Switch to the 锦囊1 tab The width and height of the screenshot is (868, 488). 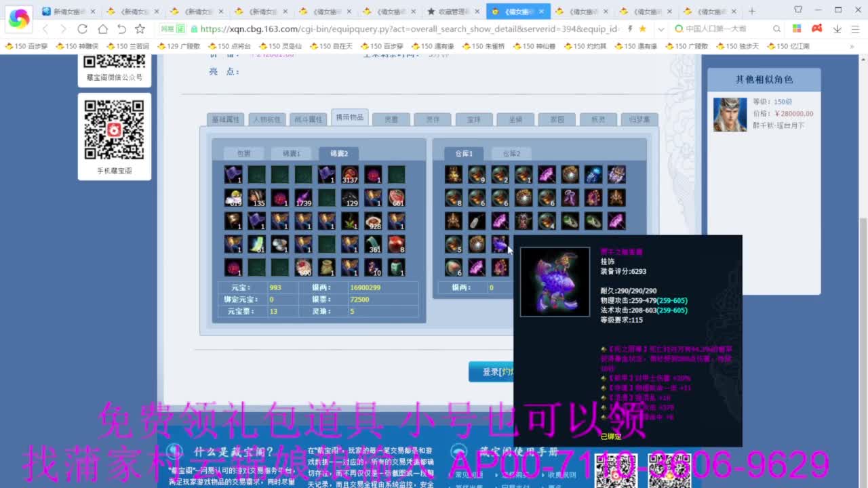[x=291, y=154]
